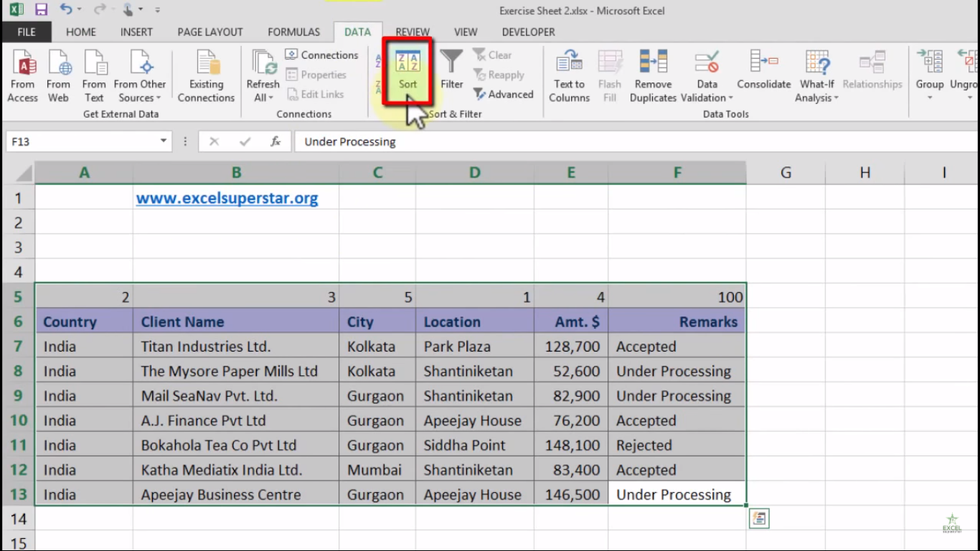Confirm formula entry with checkmark button

pyautogui.click(x=245, y=141)
